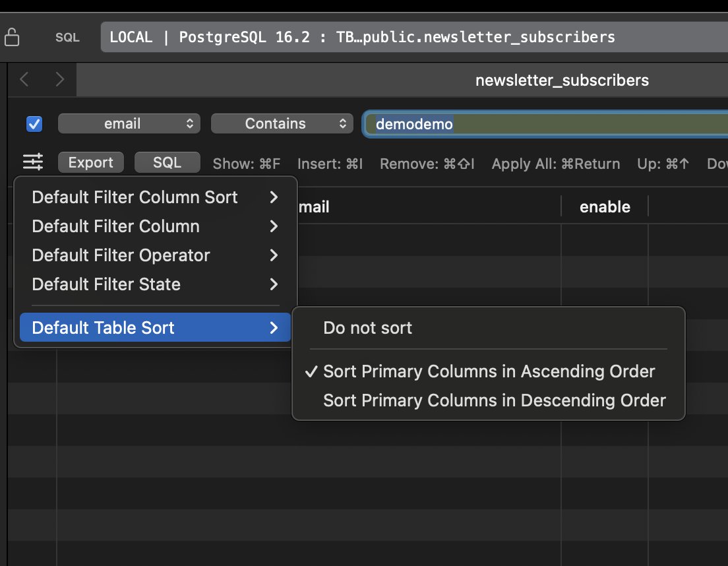Image resolution: width=728 pixels, height=566 pixels.
Task: Select Sort Primary Columns in Descending Order
Action: pyautogui.click(x=489, y=400)
